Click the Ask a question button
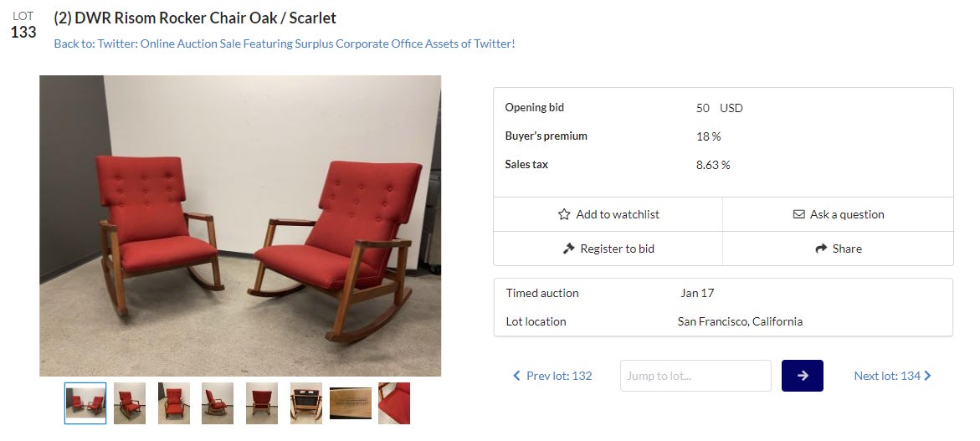980x441 pixels. pos(839,215)
